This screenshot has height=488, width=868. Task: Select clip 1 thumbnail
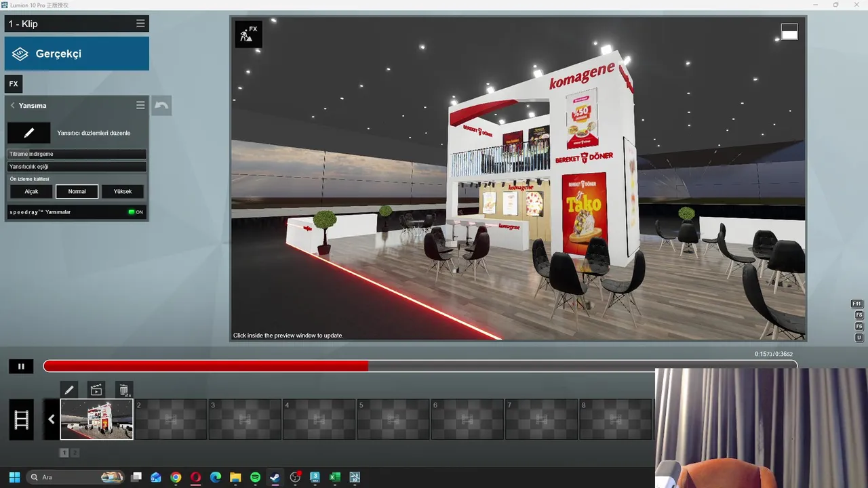[x=97, y=420]
